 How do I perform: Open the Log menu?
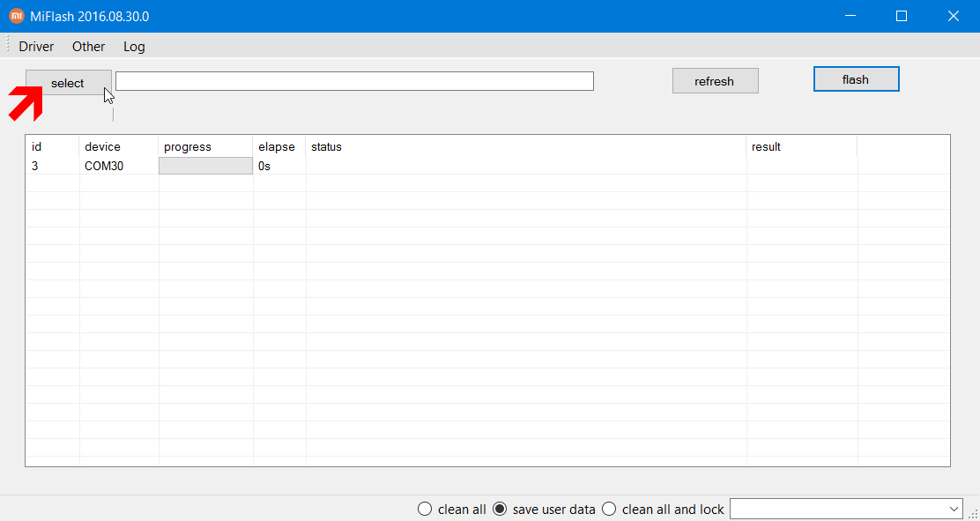pyautogui.click(x=134, y=47)
